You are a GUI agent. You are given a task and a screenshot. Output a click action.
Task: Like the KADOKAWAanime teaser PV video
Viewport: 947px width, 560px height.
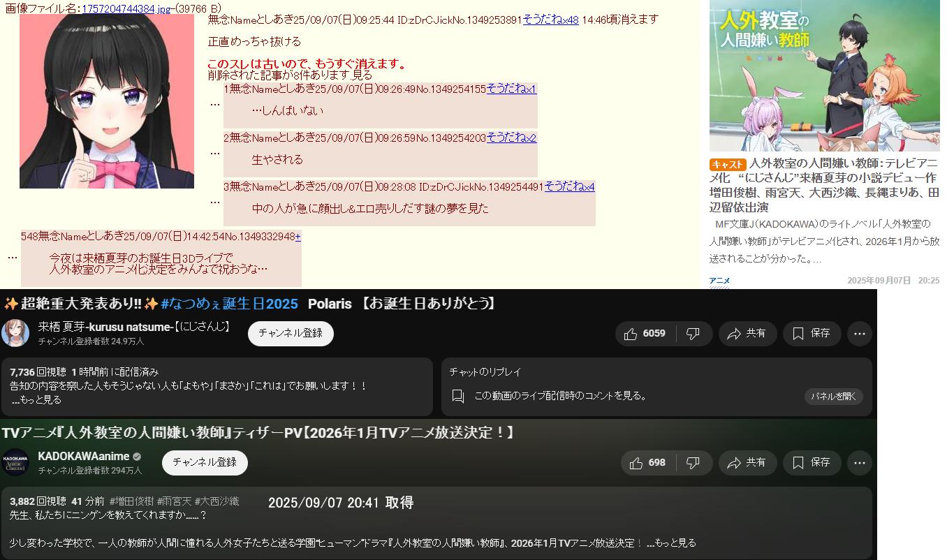point(647,463)
